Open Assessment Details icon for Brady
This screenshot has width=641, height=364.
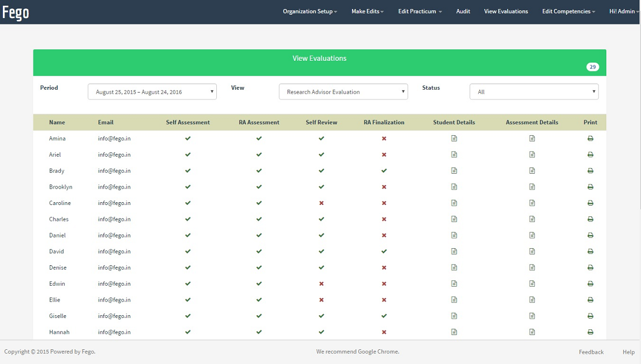click(532, 171)
